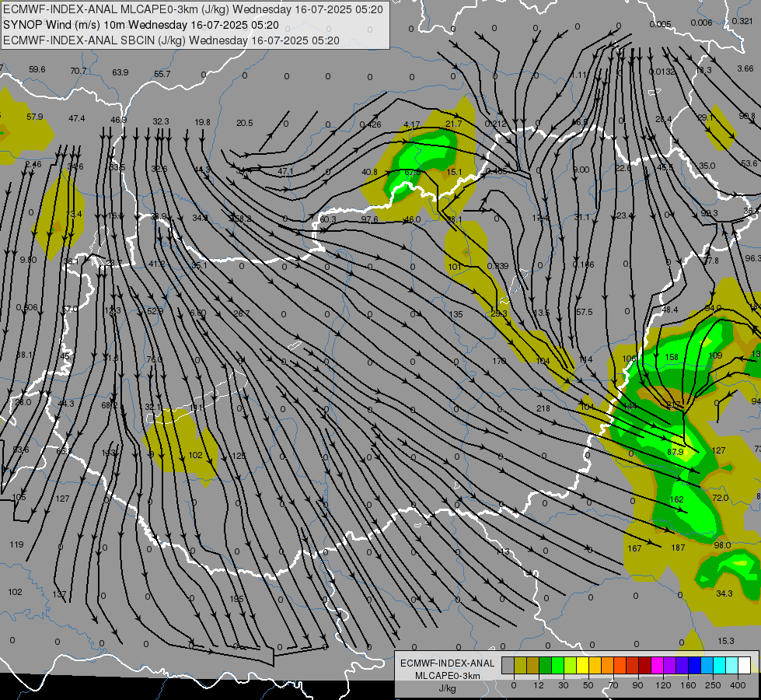Viewport: 761px width, 700px height.
Task: Click the map value 97.6
Action: tap(369, 219)
